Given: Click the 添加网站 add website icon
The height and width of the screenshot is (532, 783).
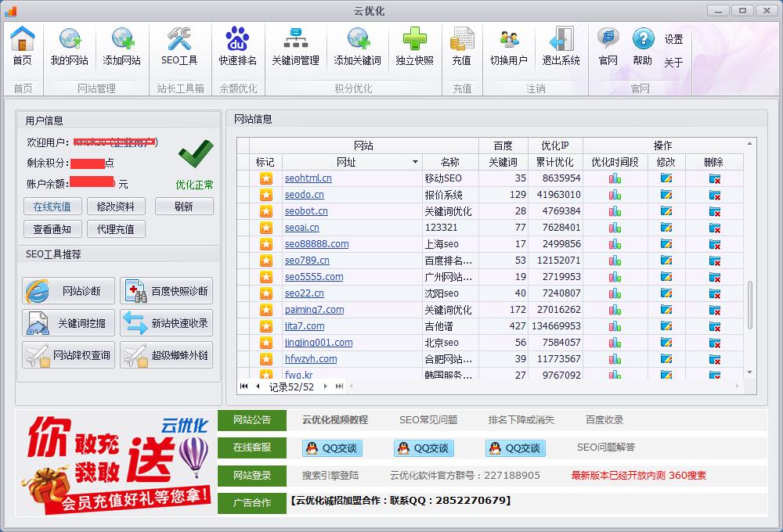Looking at the screenshot, I should (x=121, y=47).
